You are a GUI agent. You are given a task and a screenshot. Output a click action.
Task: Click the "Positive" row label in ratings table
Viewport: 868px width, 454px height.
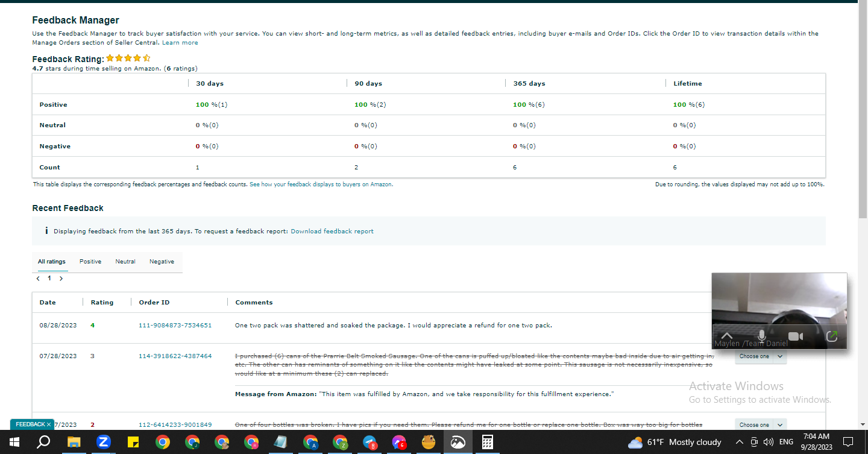point(54,105)
